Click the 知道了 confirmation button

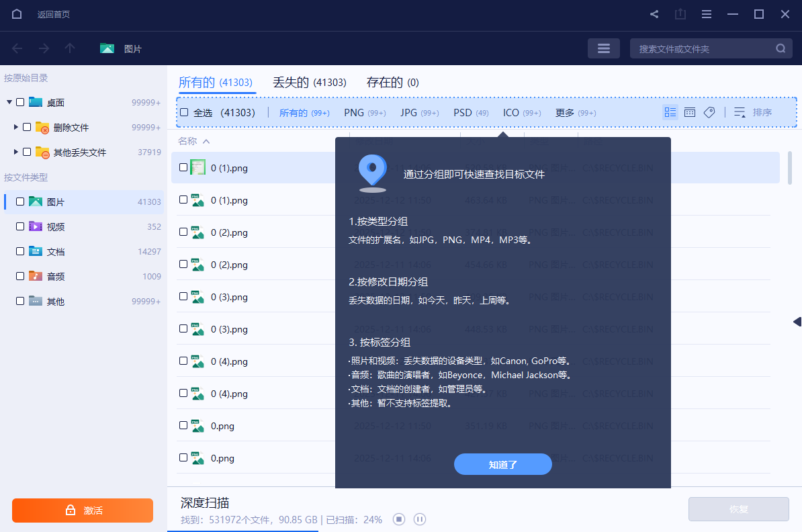tap(502, 463)
